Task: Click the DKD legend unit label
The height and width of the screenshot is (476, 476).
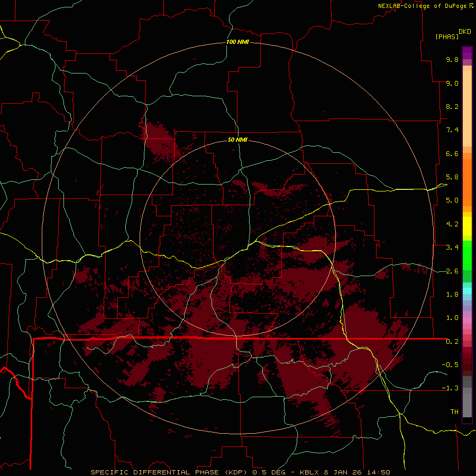Action: tap(464, 32)
